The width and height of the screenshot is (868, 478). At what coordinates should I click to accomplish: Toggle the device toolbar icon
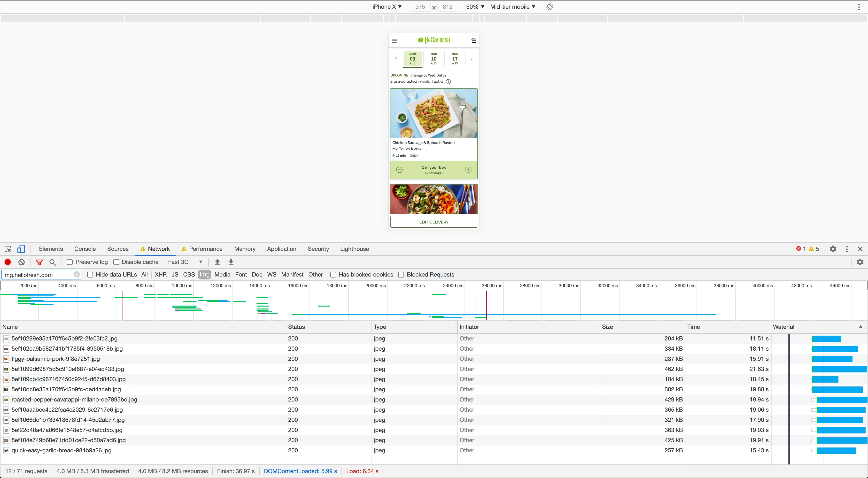(x=21, y=249)
